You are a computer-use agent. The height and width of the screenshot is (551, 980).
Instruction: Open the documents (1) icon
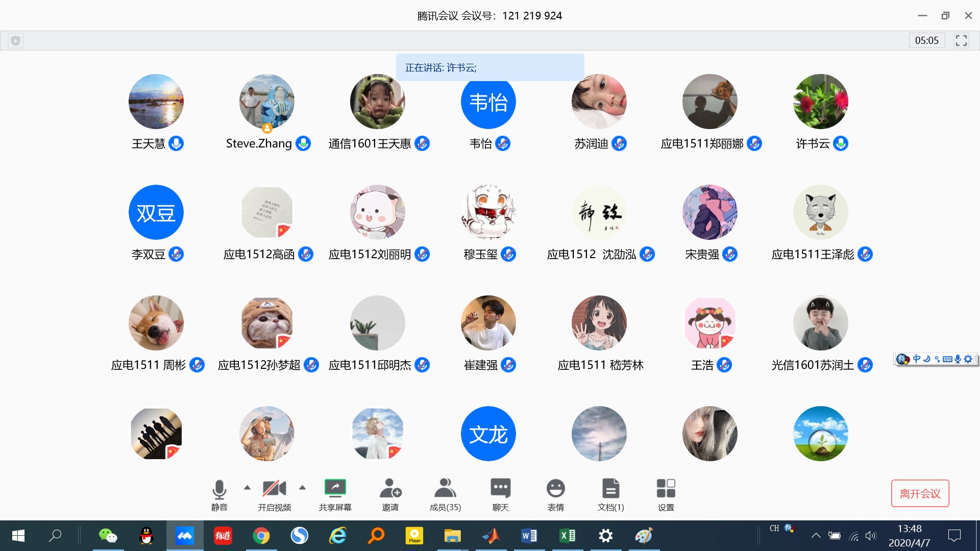point(610,489)
